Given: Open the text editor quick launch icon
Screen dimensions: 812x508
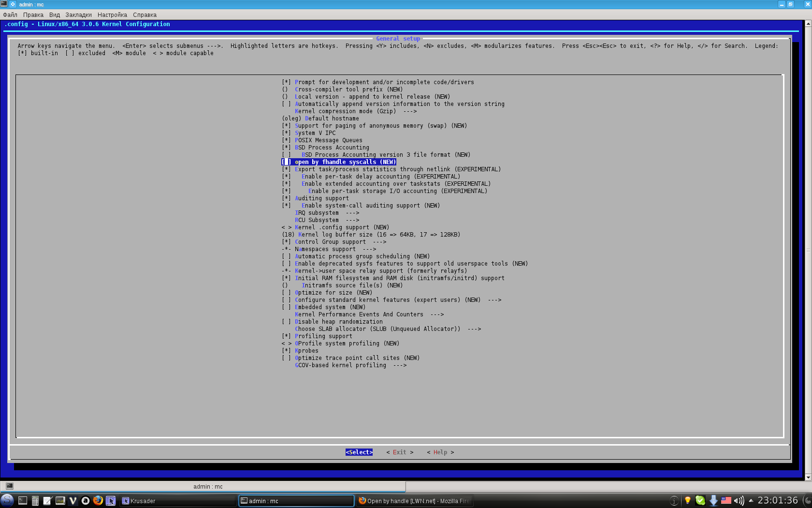Looking at the screenshot, I should tap(47, 501).
